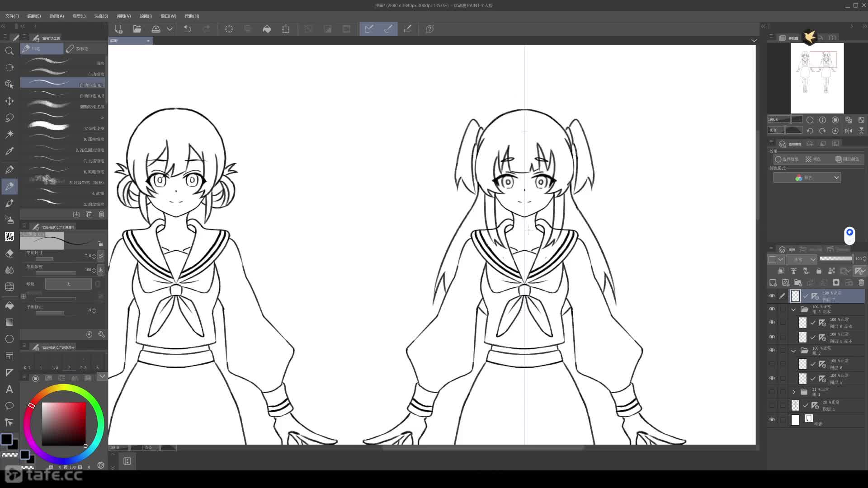Switch to the 粉彩笔 sub tool tab
This screenshot has width=868, height=488.
coord(81,48)
